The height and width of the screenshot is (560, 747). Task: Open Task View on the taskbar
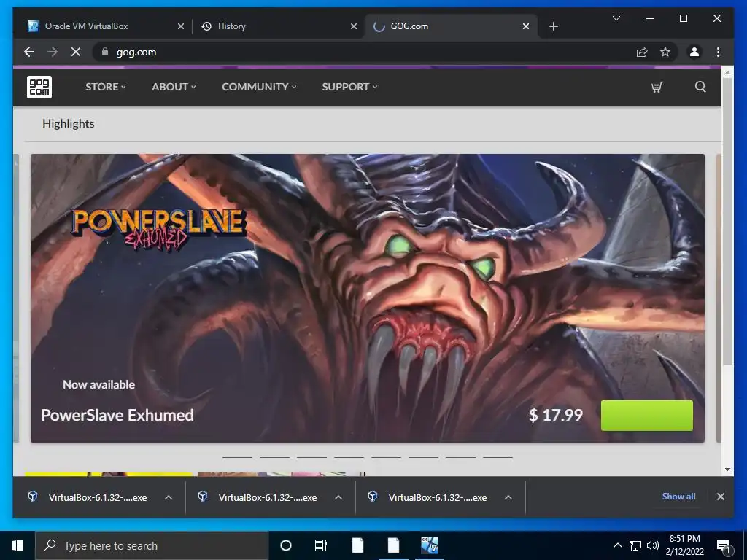[321, 545]
